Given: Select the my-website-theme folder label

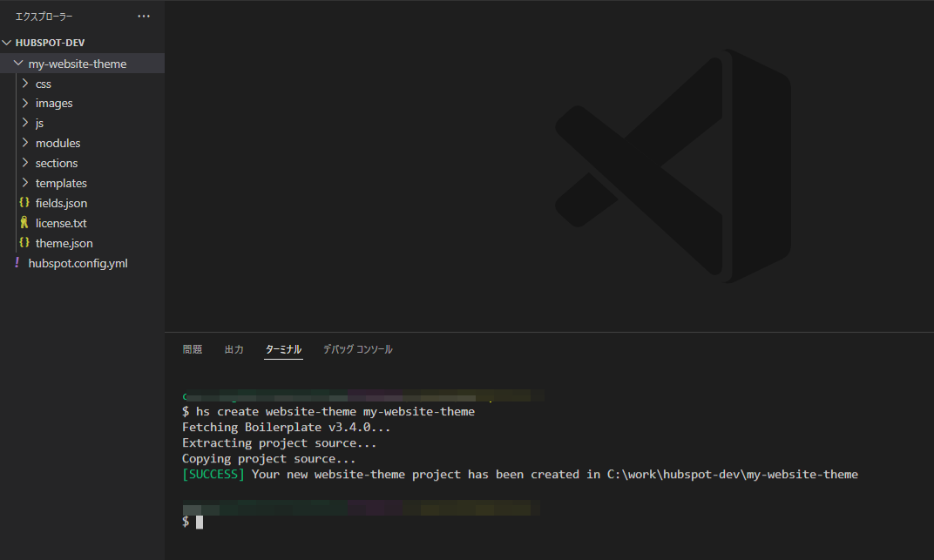Looking at the screenshot, I should point(78,64).
